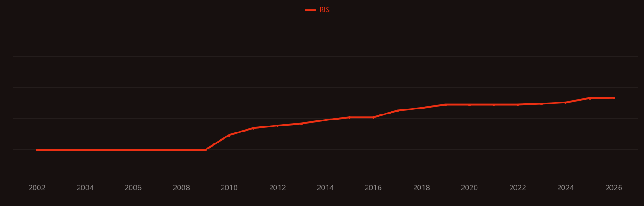Click the RIS data point at 2008
Viewport: 644px width, 206px height.
(181, 150)
